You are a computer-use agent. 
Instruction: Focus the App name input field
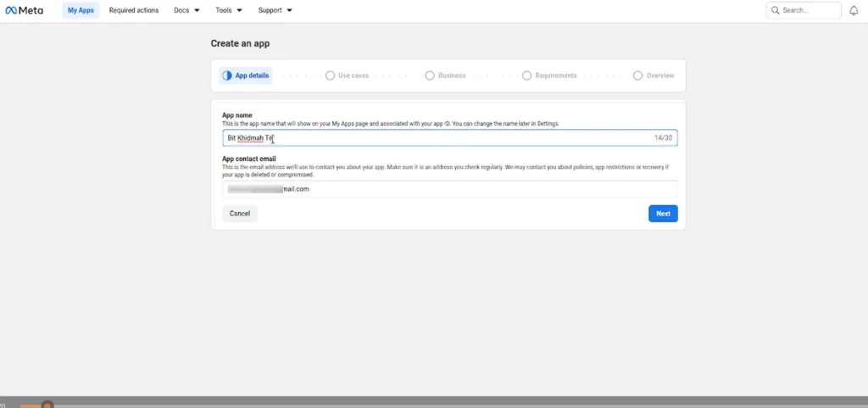pos(449,138)
